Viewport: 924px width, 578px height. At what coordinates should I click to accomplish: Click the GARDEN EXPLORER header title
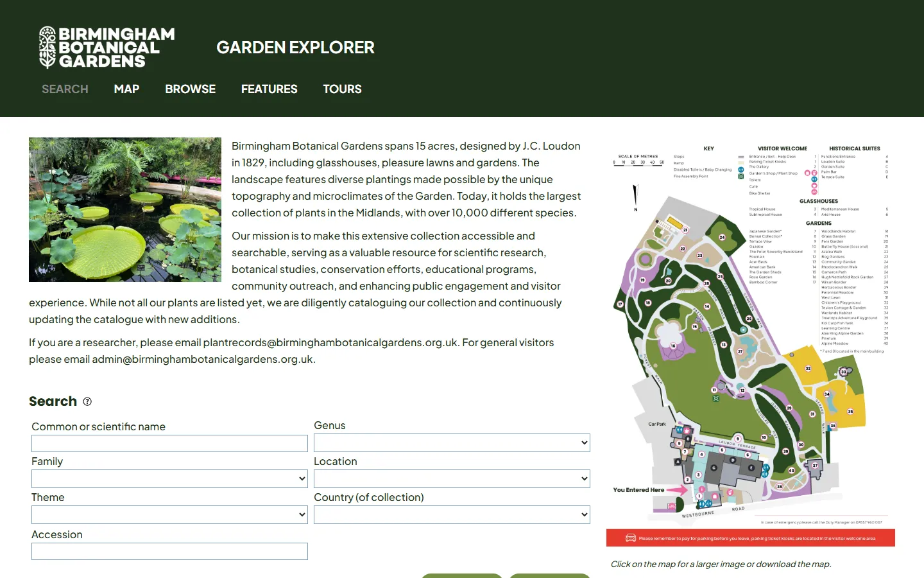click(x=295, y=48)
